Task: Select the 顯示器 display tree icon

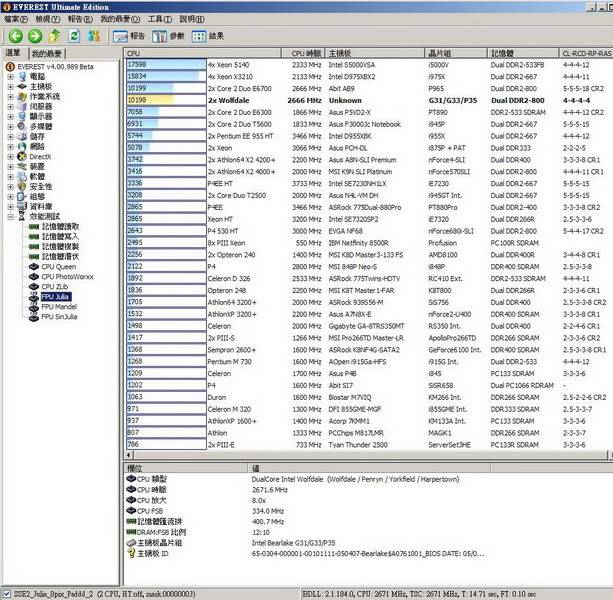Action: click(23, 116)
